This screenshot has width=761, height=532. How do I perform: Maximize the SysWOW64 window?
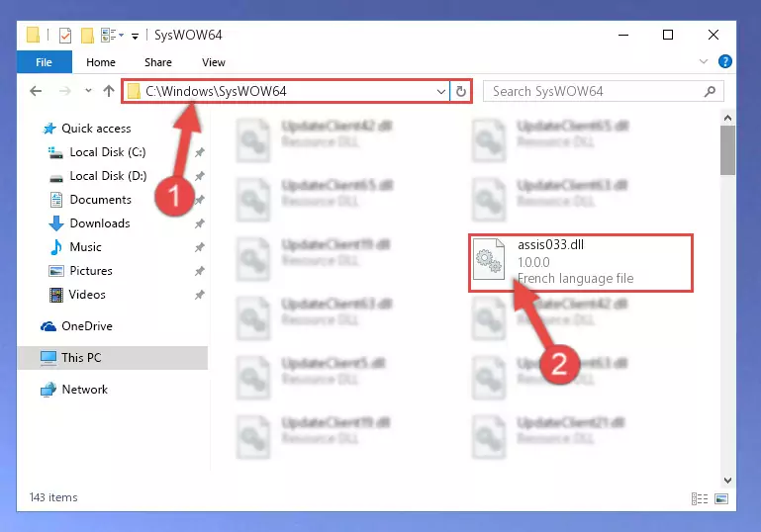point(668,35)
